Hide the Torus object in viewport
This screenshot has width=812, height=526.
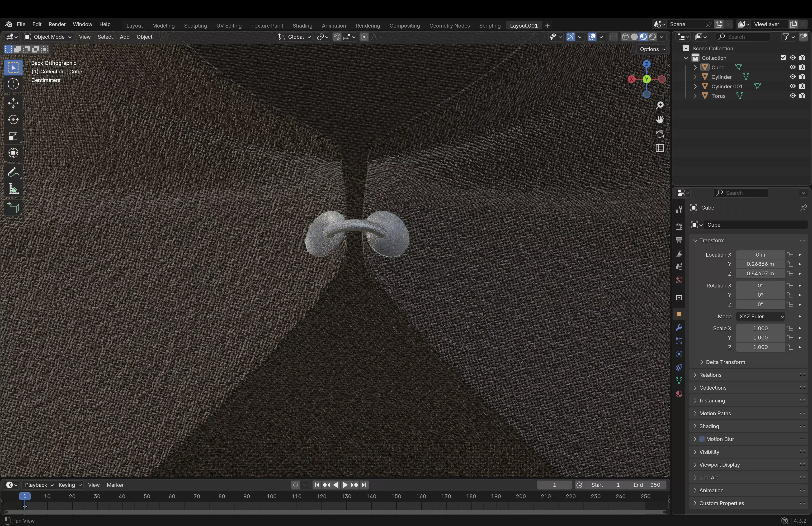point(792,96)
